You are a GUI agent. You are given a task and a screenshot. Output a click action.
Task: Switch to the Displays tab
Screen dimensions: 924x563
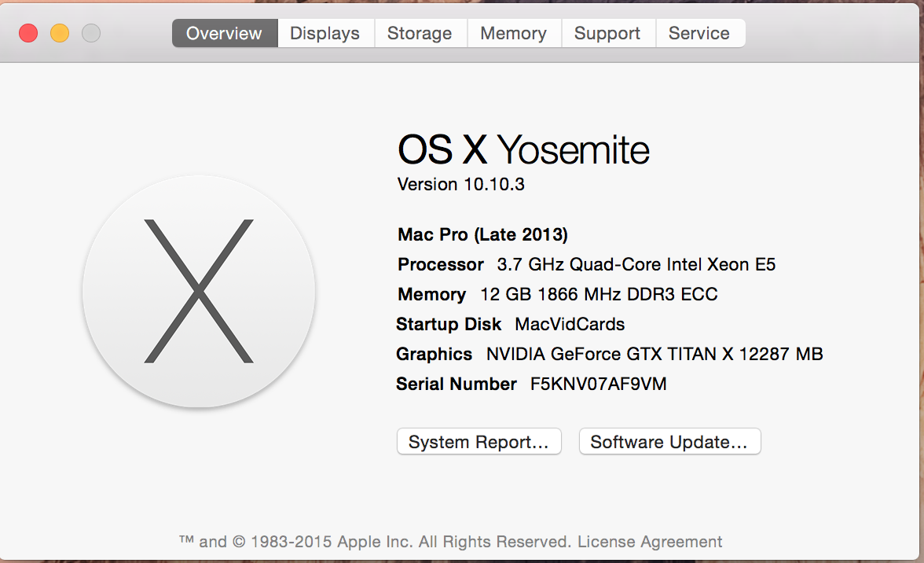(x=324, y=33)
